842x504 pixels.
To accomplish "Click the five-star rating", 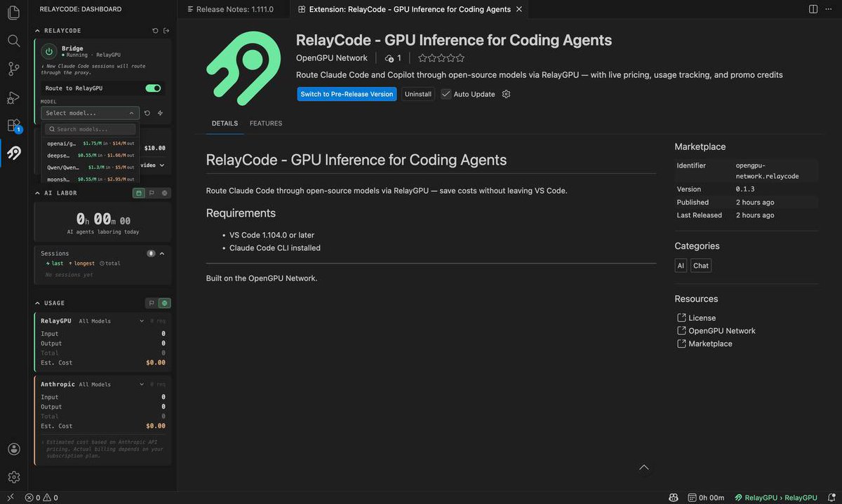I will (441, 58).
